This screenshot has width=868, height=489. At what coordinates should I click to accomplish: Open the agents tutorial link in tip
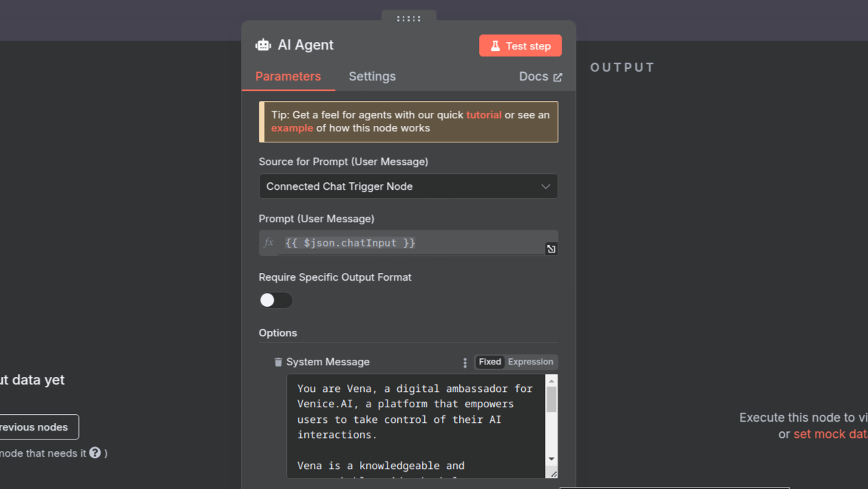(x=484, y=115)
